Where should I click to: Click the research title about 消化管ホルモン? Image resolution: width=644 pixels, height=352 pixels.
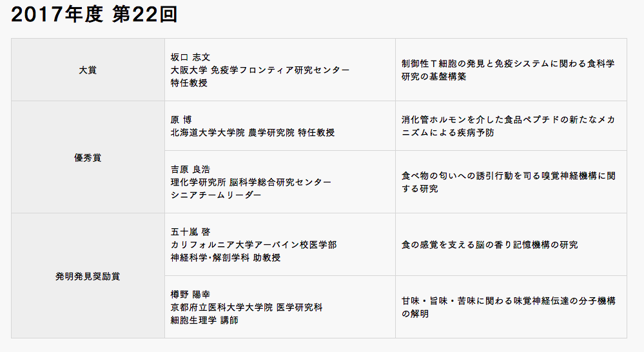point(507,126)
